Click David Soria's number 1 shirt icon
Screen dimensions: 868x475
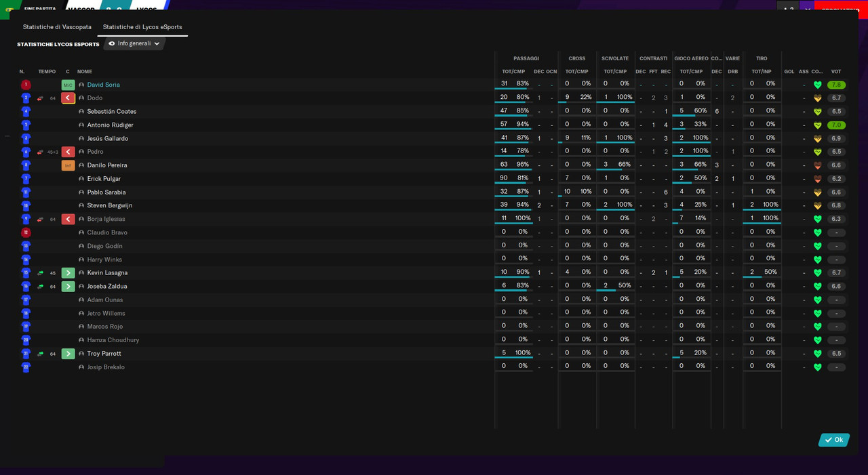click(26, 85)
